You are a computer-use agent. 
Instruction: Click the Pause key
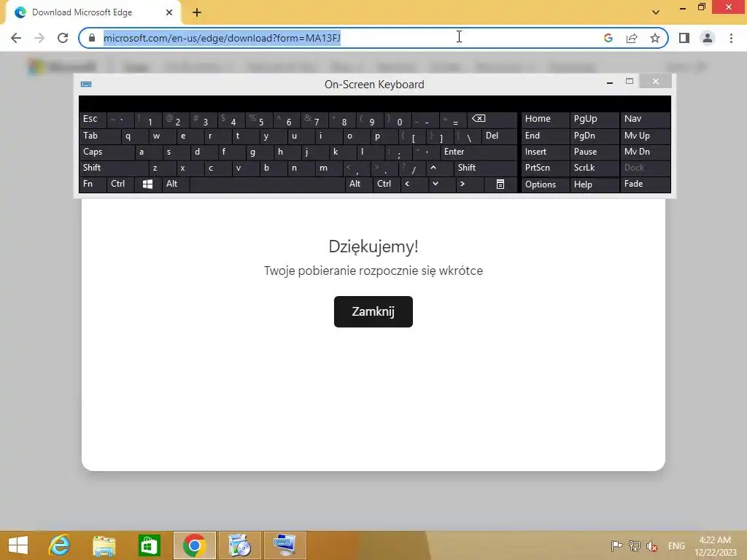[x=594, y=152]
